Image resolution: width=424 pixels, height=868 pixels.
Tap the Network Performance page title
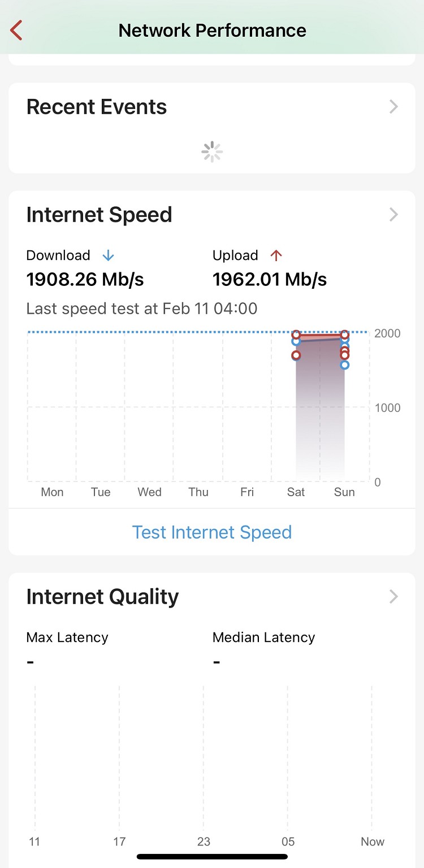(212, 31)
